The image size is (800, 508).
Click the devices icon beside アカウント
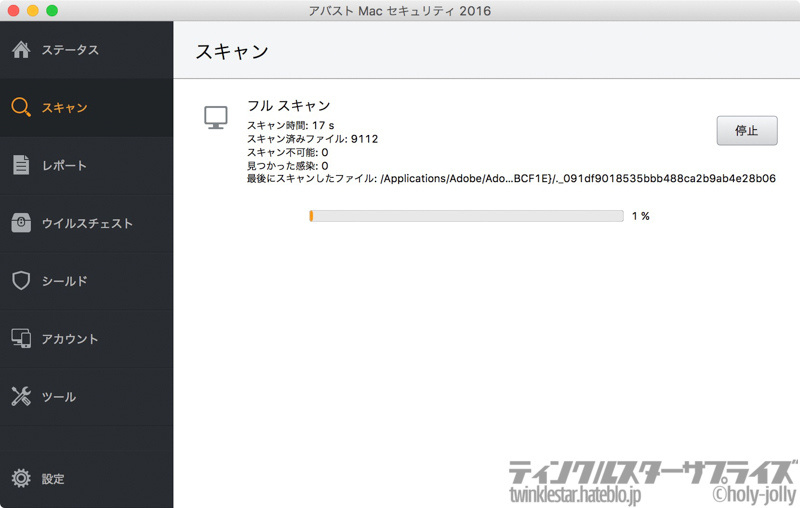point(21,338)
